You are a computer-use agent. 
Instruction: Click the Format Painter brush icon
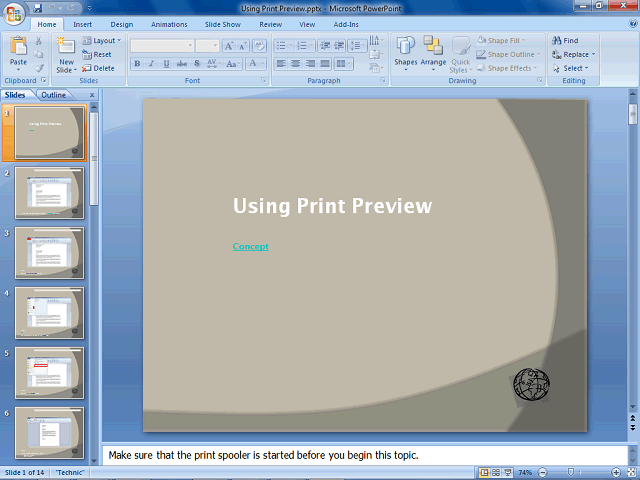pyautogui.click(x=38, y=68)
